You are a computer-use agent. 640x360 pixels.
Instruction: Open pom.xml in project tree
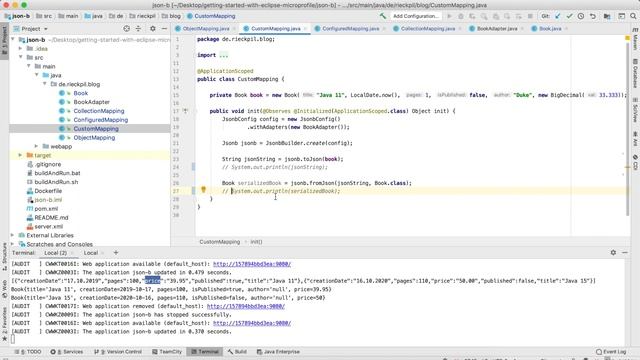pos(46,209)
